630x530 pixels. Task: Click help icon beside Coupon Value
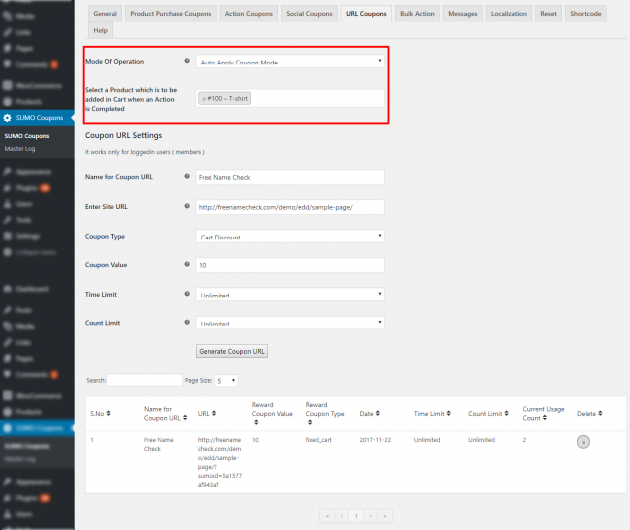(187, 264)
